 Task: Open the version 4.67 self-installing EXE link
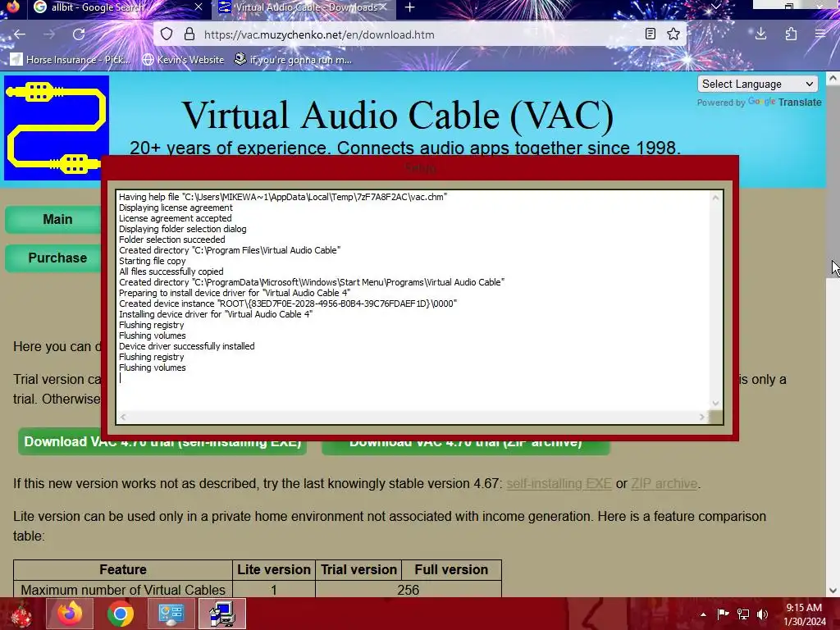[x=559, y=483]
